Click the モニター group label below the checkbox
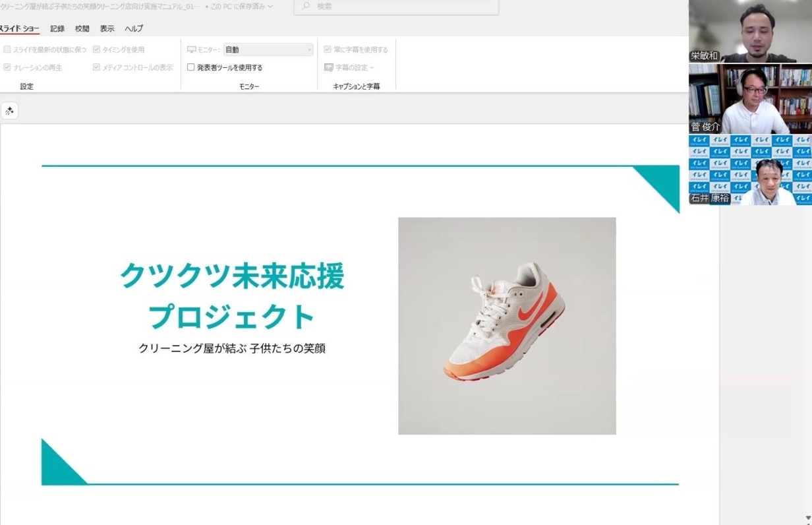 (249, 86)
